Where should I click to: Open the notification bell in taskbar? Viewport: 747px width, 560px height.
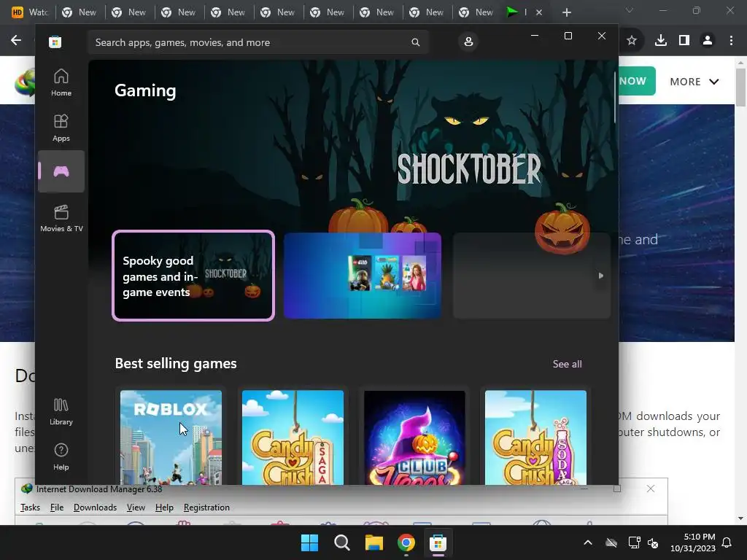pyautogui.click(x=727, y=542)
